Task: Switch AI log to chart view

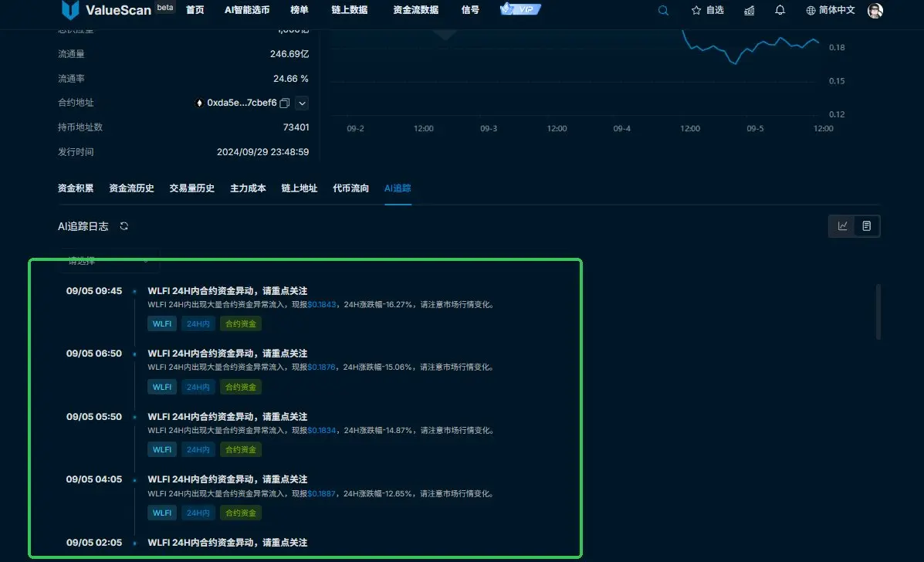Action: [x=843, y=226]
